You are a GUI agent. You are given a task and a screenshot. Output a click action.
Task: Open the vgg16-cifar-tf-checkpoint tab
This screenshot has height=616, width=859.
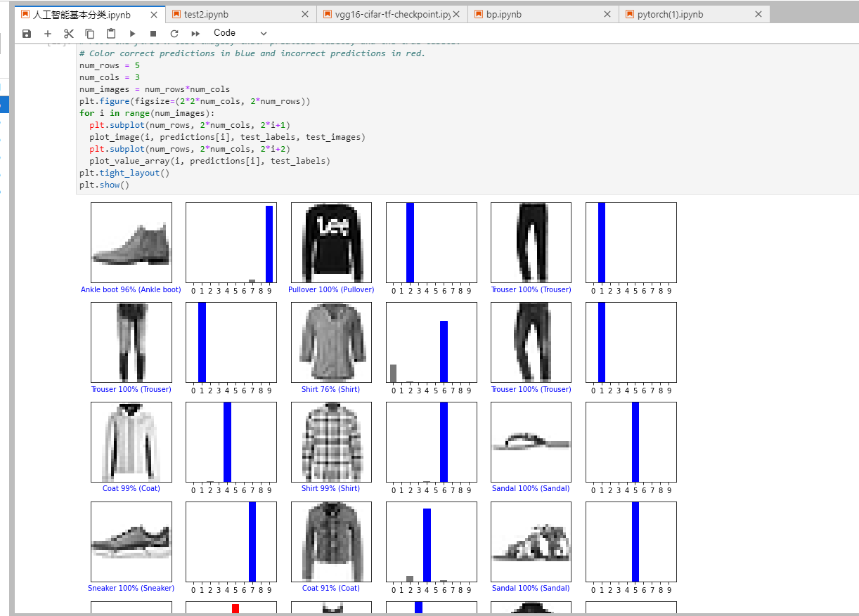(x=392, y=15)
